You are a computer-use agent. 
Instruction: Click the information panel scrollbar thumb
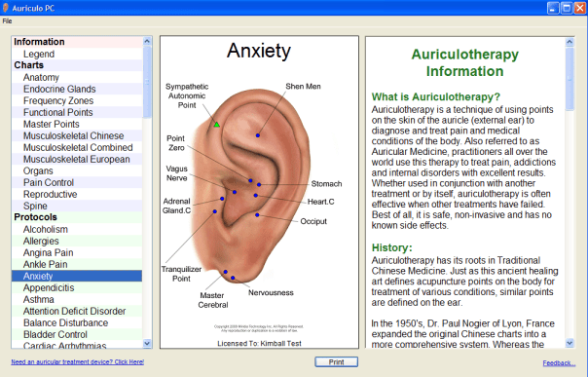pyautogui.click(x=570, y=79)
